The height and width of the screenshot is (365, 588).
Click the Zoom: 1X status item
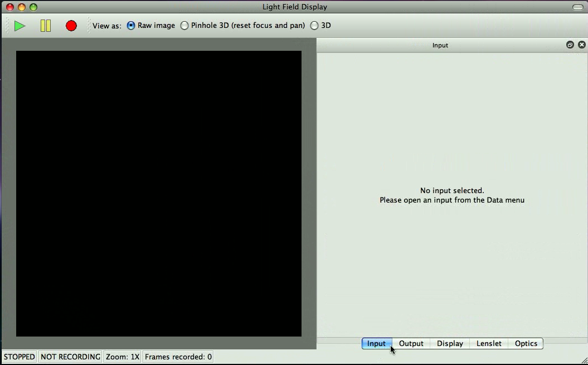(x=122, y=357)
